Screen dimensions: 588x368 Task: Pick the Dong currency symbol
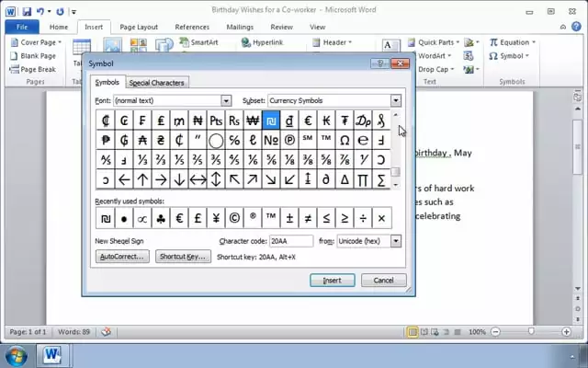coord(289,121)
